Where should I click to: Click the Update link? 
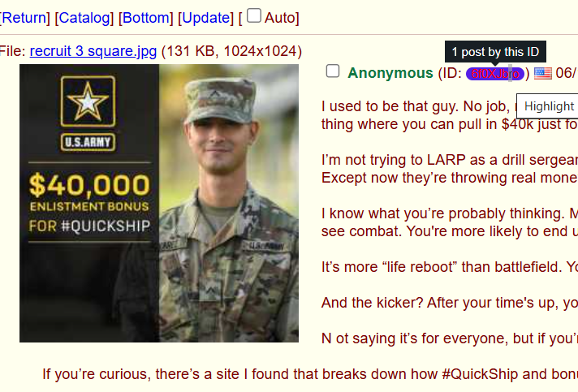click(205, 18)
